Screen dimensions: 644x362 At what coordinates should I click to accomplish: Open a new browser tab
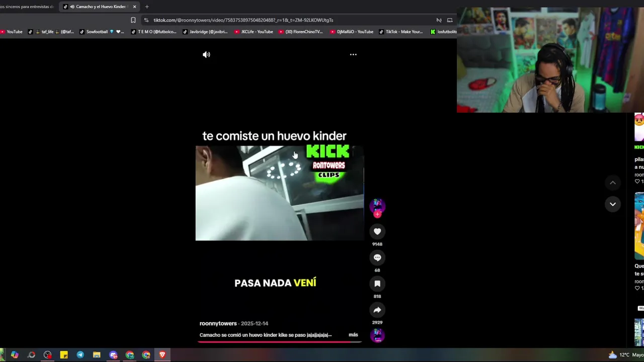[x=147, y=7]
